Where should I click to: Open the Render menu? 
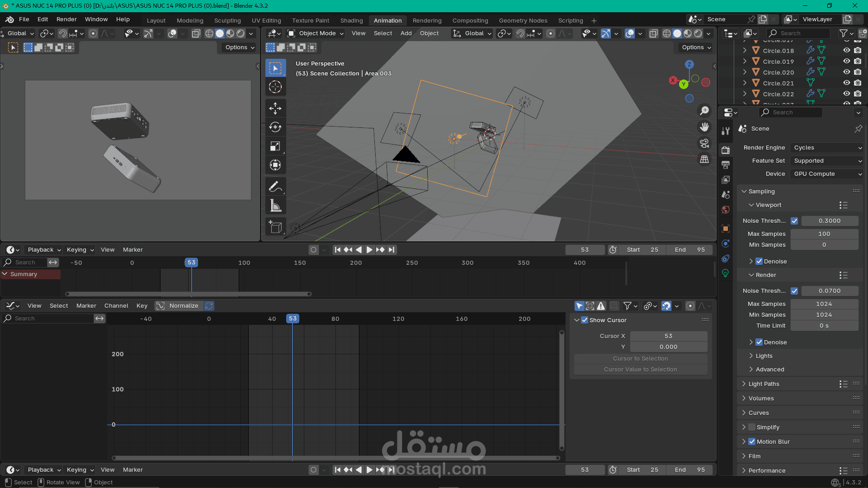[x=66, y=19]
